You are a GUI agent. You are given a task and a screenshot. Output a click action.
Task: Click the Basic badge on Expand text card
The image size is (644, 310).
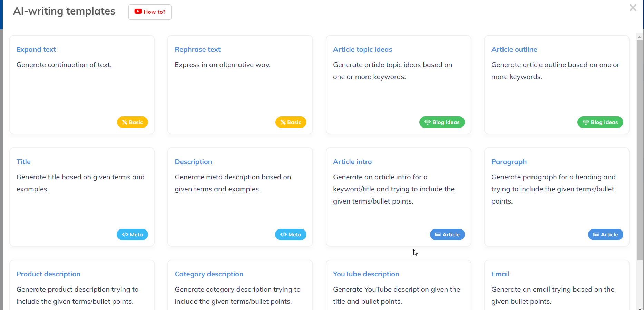pyautogui.click(x=133, y=122)
